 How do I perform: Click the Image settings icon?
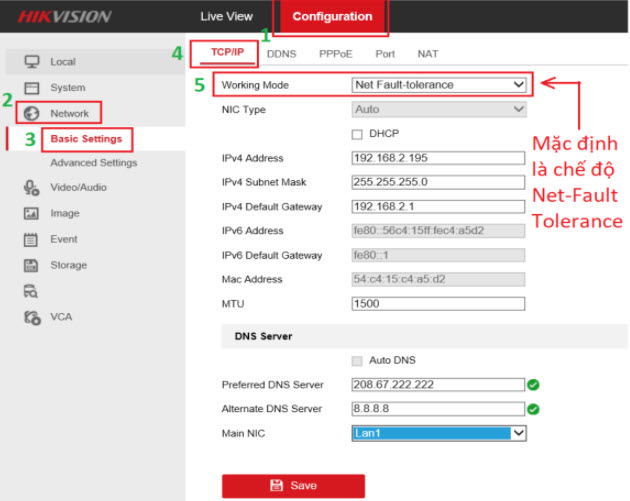(31, 213)
